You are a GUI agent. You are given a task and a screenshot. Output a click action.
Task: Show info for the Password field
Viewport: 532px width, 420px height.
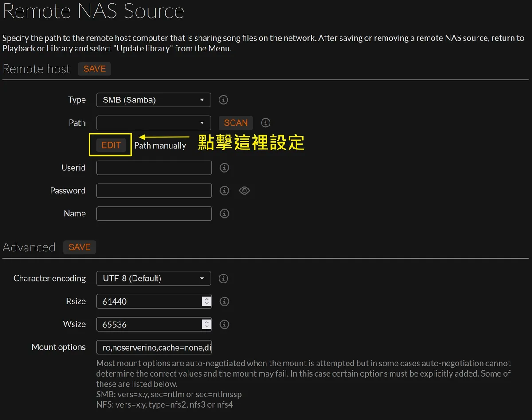click(x=225, y=191)
